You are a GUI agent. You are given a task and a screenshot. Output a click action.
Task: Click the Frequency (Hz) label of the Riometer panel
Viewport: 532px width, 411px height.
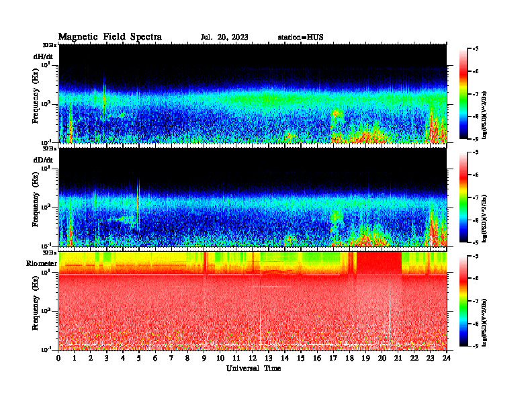[x=36, y=303]
